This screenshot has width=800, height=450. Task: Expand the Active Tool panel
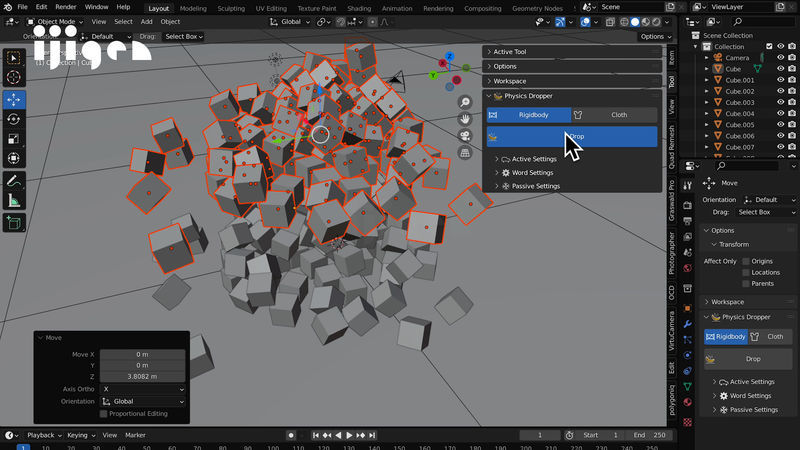[x=571, y=52]
